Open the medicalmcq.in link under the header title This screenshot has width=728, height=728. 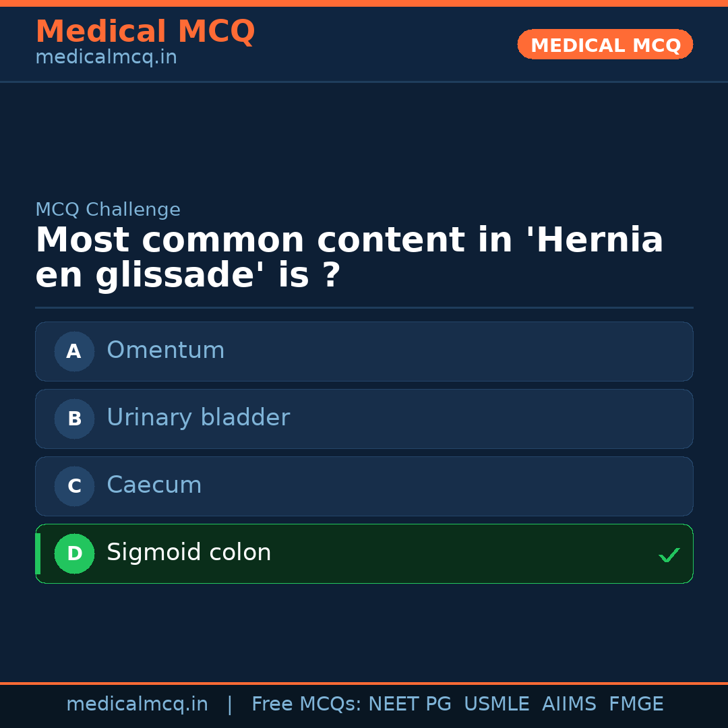[x=106, y=58]
